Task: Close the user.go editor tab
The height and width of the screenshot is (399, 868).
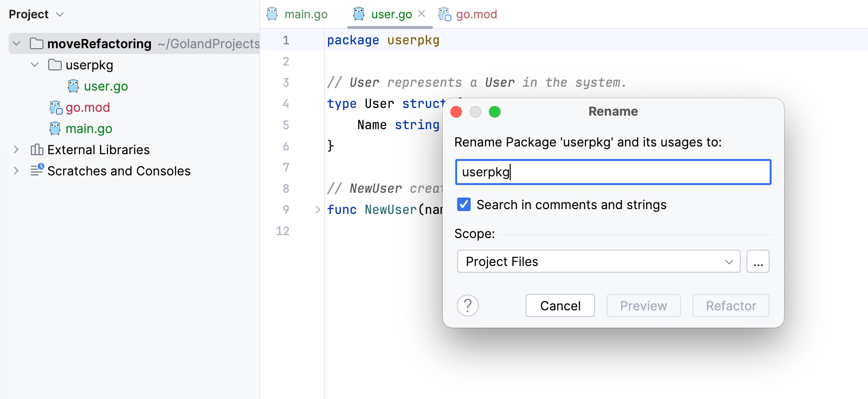Action: click(421, 14)
